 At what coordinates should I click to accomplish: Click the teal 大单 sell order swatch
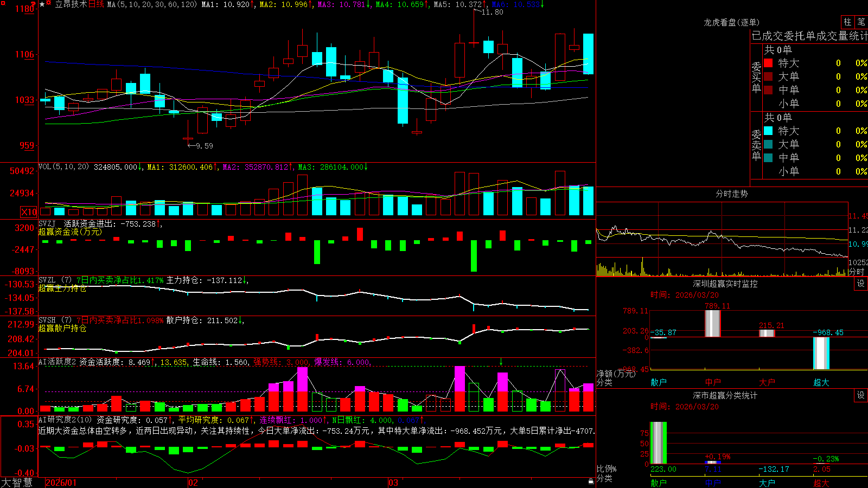pos(768,144)
